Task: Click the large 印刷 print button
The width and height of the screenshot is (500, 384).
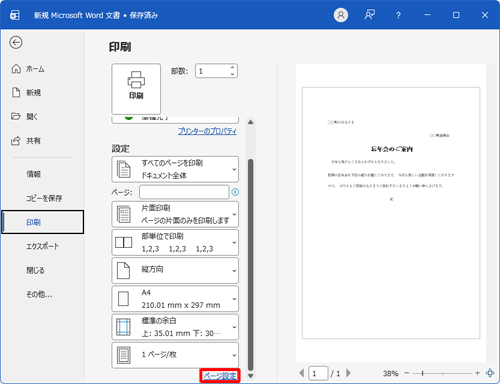Action: [x=136, y=89]
